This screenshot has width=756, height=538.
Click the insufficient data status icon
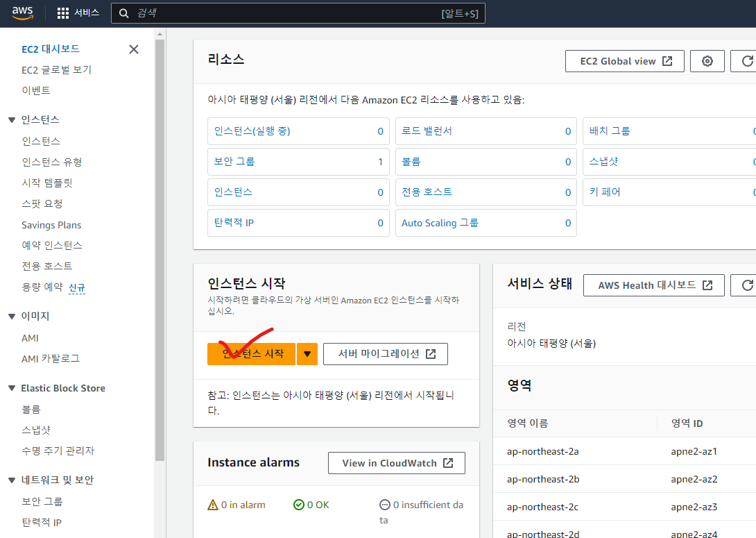[x=385, y=505]
